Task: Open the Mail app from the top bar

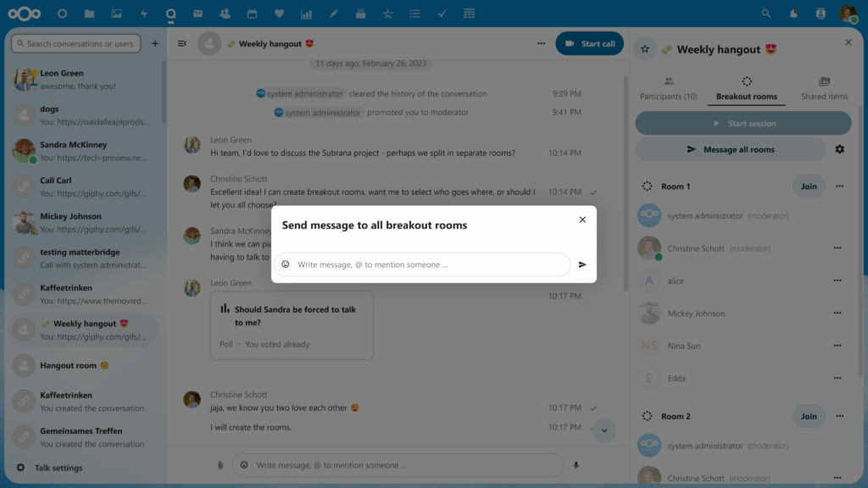Action: click(x=198, y=13)
